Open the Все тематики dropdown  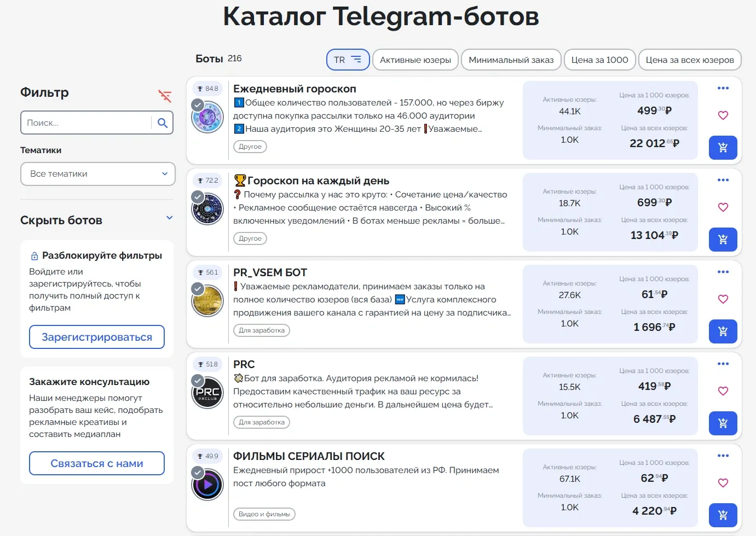click(98, 174)
